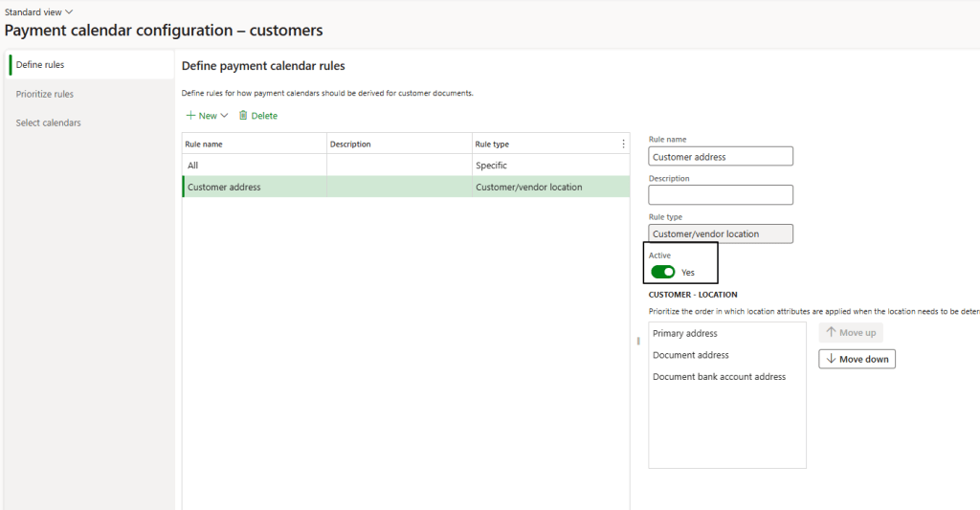Click the empty Description text field

pyautogui.click(x=721, y=195)
